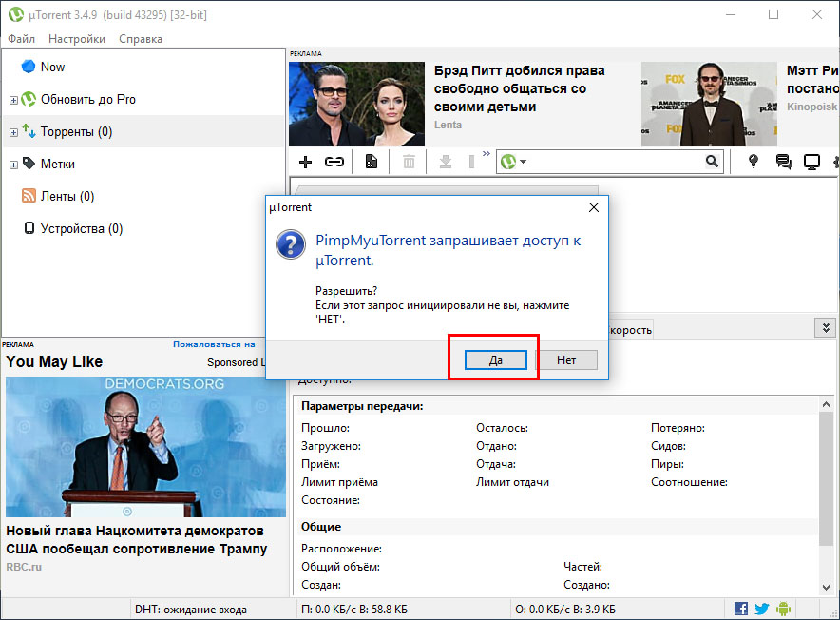Maximize the µTorrent window
Image resolution: width=840 pixels, height=620 pixels.
pos(773,14)
